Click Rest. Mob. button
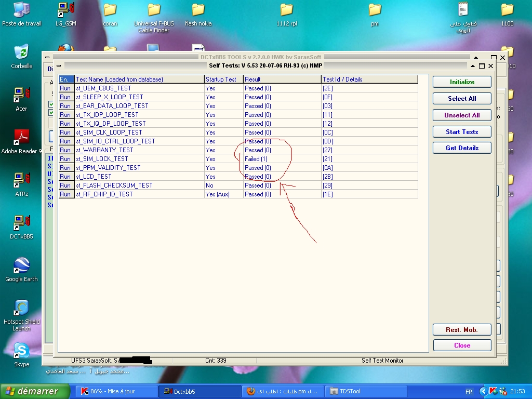532x399 pixels. tap(462, 329)
